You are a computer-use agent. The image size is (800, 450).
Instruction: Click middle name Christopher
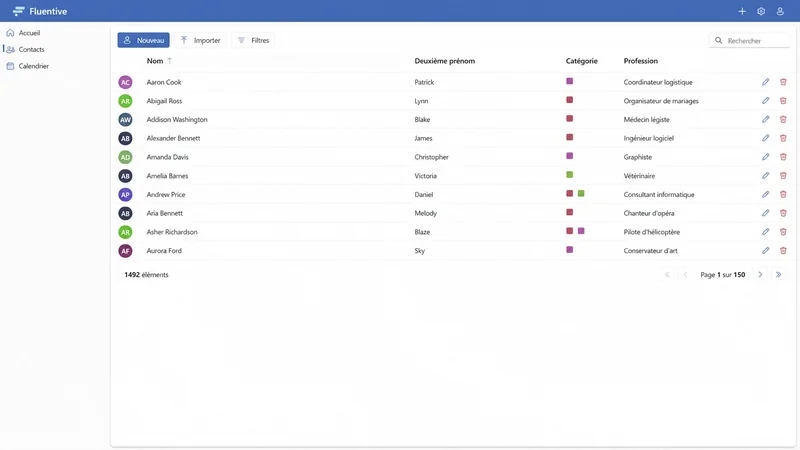click(x=432, y=157)
